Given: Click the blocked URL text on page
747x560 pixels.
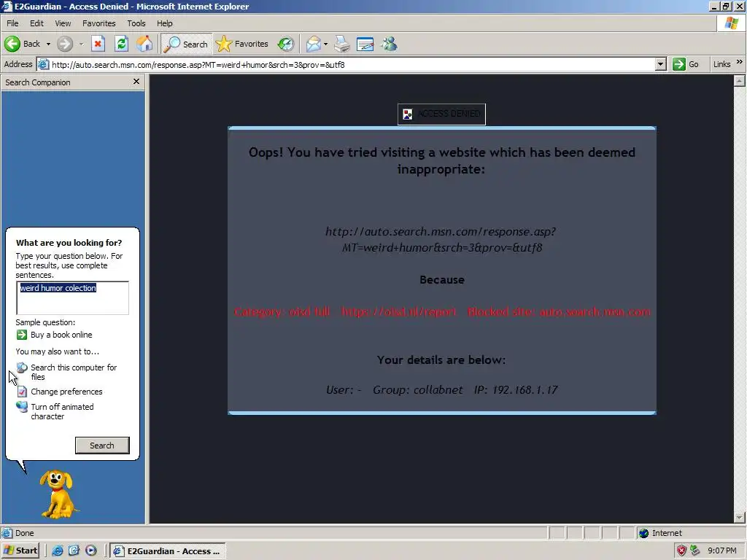Looking at the screenshot, I should pos(441,239).
